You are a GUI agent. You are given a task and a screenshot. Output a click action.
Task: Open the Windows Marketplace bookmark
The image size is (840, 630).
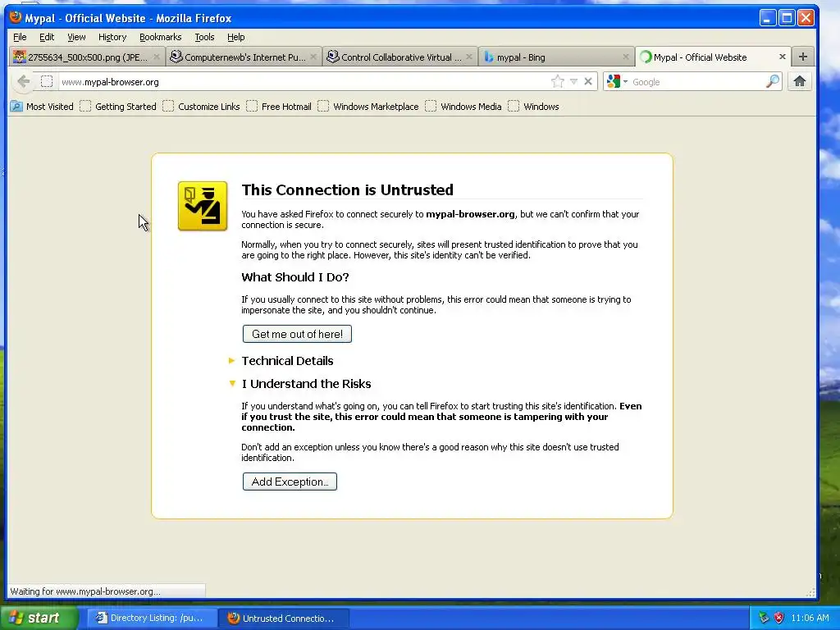(x=368, y=107)
